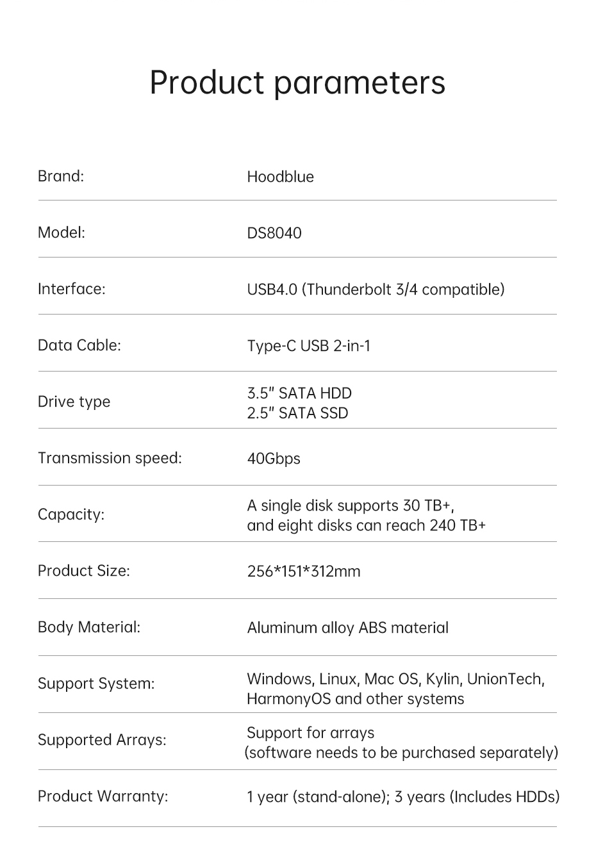The width and height of the screenshot is (596, 868).
Task: Select the USB4.0 Thunderbolt compatible text
Action: (376, 290)
